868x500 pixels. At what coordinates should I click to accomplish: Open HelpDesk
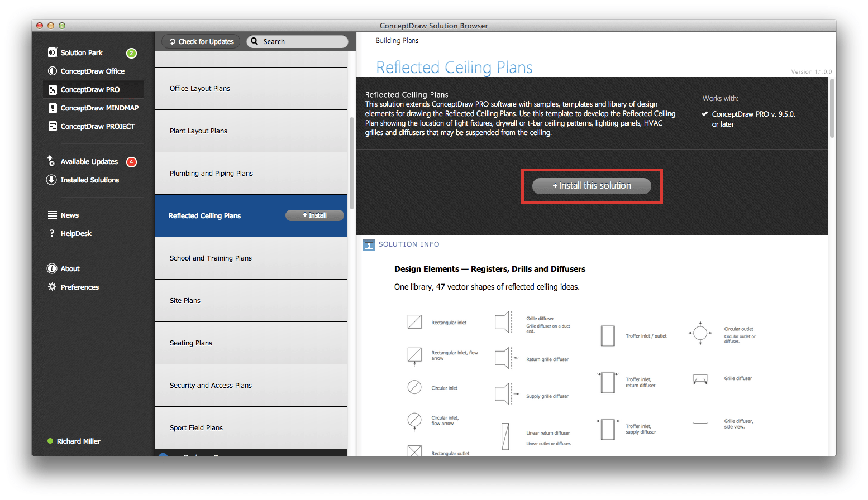pos(76,233)
